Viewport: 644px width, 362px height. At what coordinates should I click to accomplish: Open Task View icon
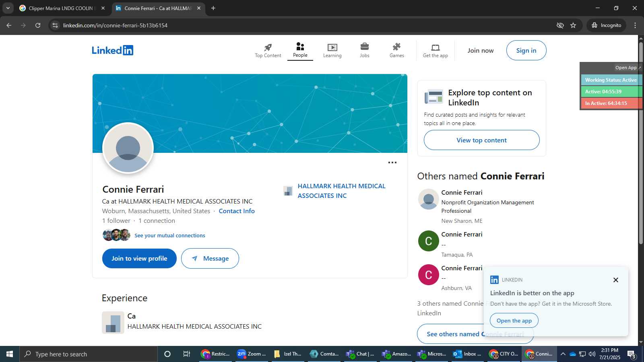click(187, 354)
